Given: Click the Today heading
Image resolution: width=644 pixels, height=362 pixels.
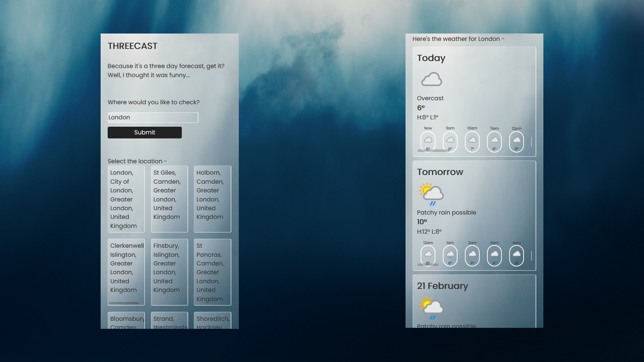Looking at the screenshot, I should 431,58.
